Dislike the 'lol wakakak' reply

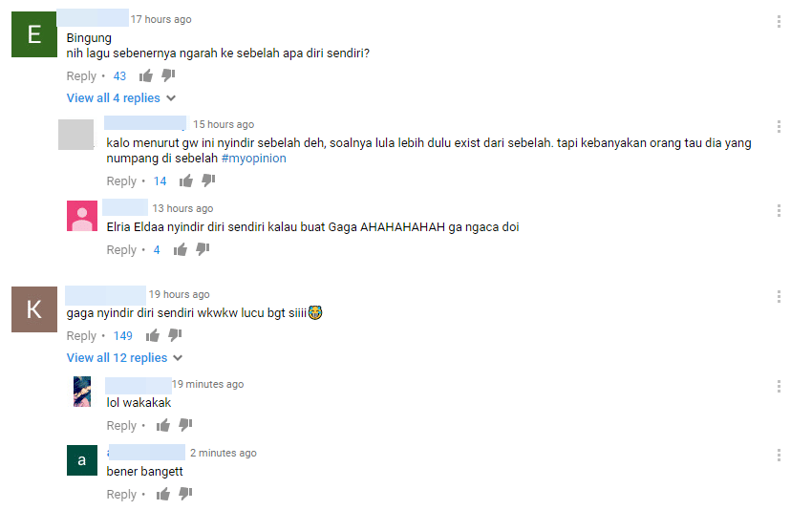click(185, 425)
